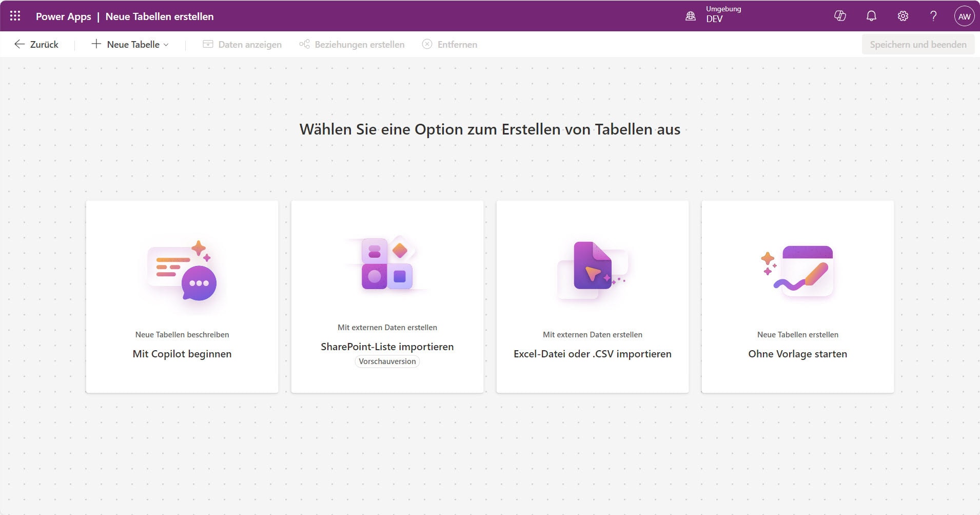The width and height of the screenshot is (980, 515).
Task: Click Entfernen in toolbar
Action: [x=449, y=44]
